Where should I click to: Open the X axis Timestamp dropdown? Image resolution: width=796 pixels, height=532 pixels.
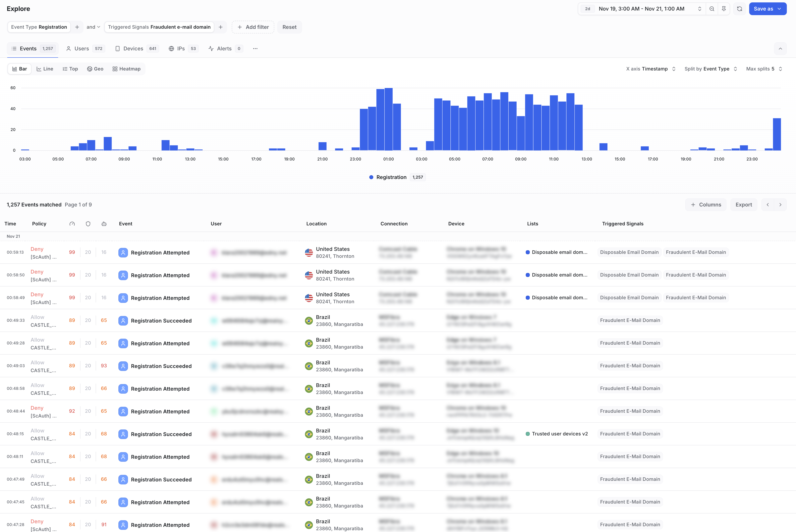650,69
